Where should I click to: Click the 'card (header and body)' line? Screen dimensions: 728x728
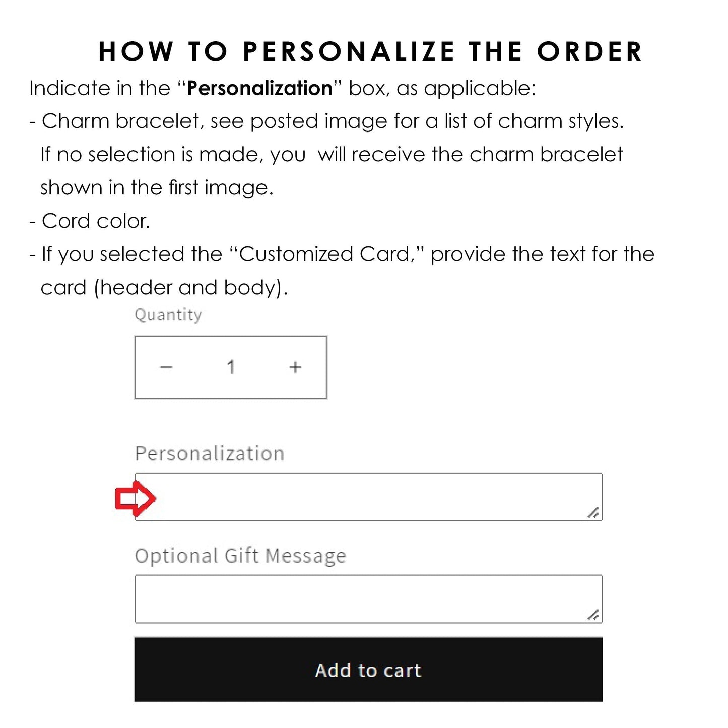(x=164, y=288)
